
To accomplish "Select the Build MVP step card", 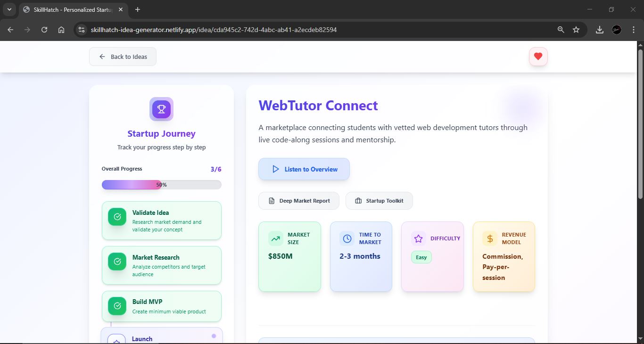I will pos(162,306).
